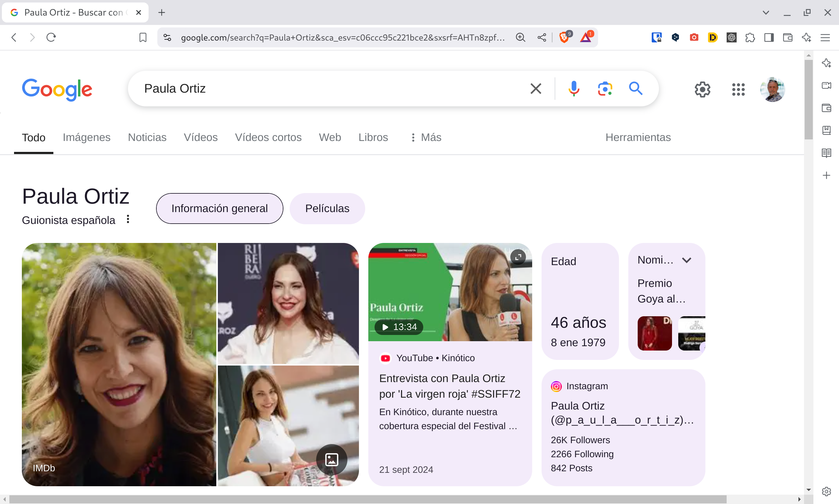
Task: Select the Películas filter chip
Action: (327, 208)
